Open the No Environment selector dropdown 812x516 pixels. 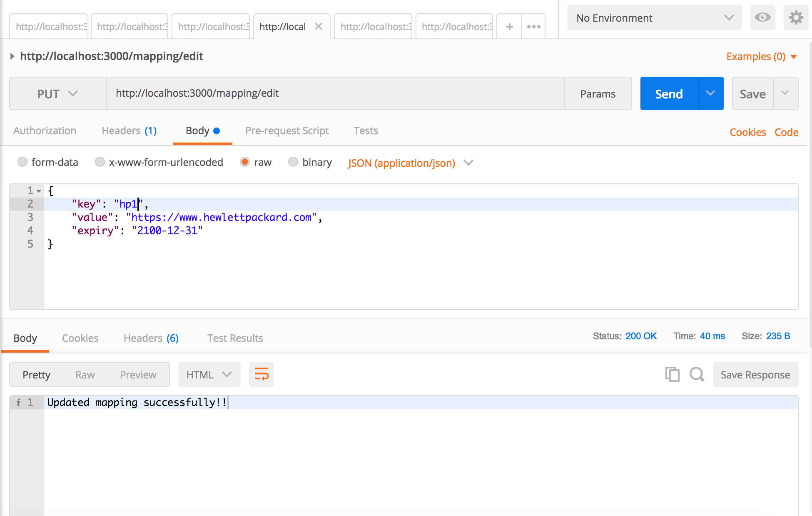[654, 18]
